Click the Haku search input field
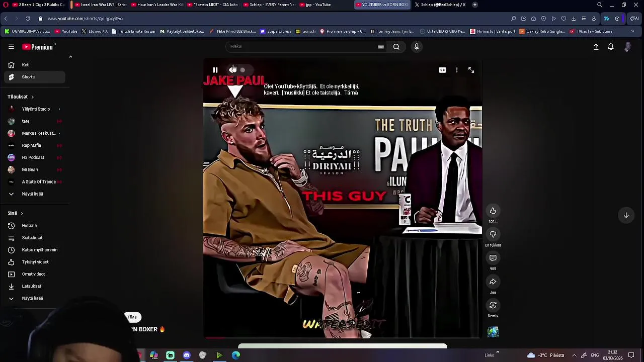This screenshot has width=644, height=362. point(302,47)
